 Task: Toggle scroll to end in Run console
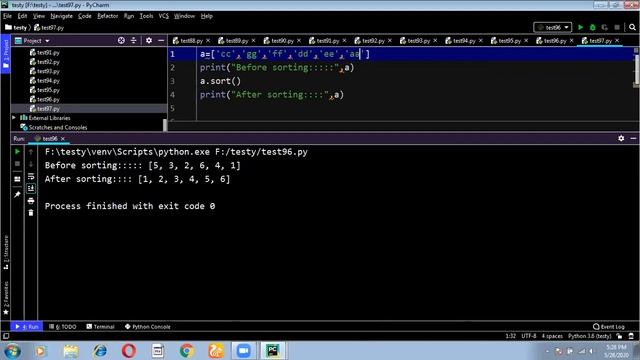tap(31, 188)
